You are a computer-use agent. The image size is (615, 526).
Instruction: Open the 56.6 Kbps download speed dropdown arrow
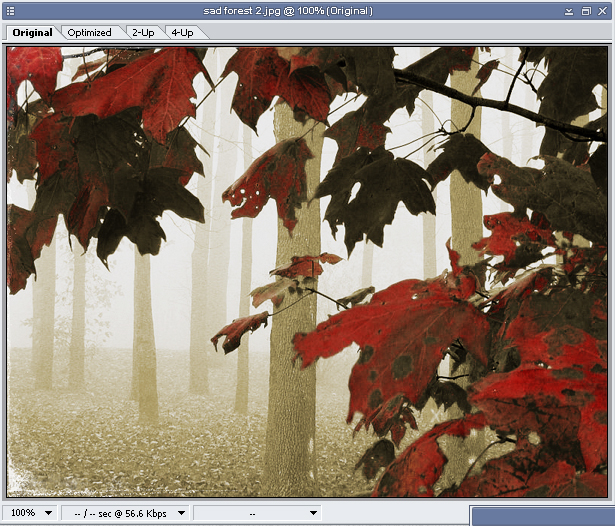pyautogui.click(x=181, y=513)
